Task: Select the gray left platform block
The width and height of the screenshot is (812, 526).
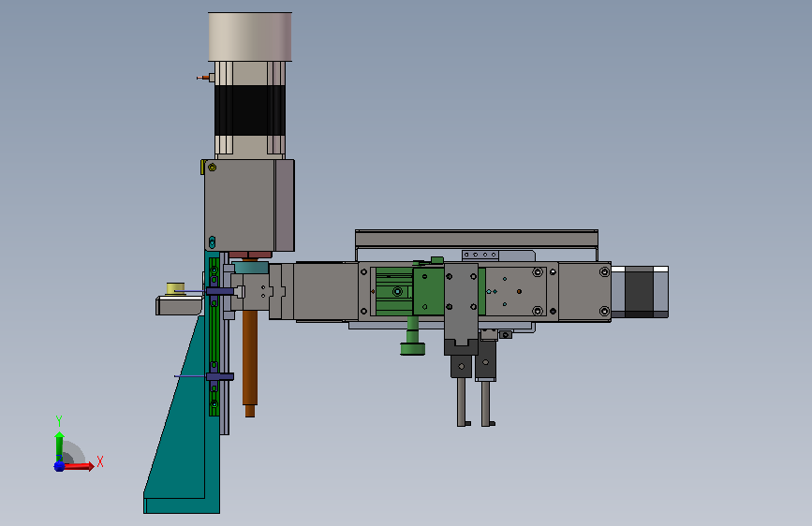Action: [x=179, y=305]
